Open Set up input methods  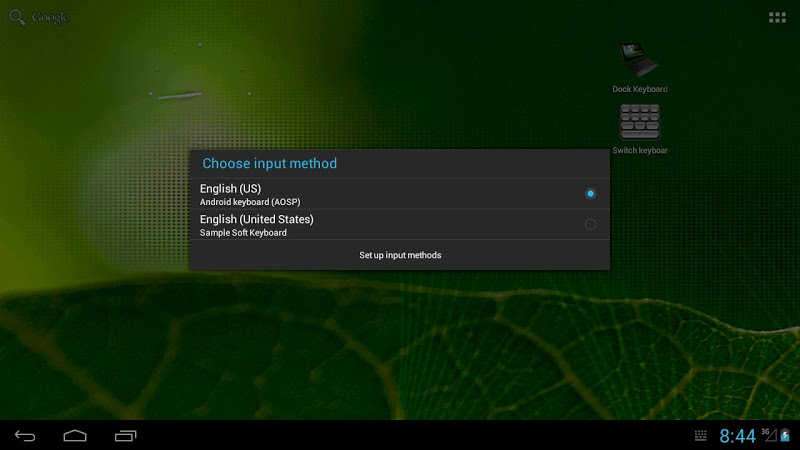pyautogui.click(x=400, y=255)
